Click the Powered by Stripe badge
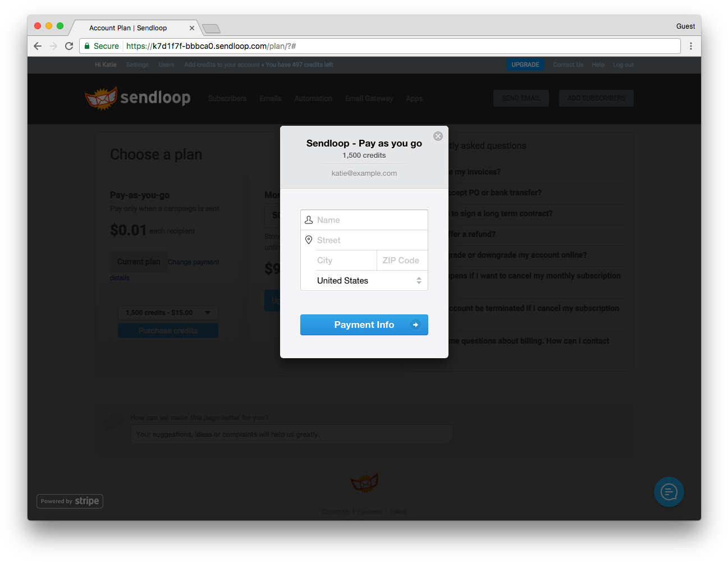 (x=70, y=501)
